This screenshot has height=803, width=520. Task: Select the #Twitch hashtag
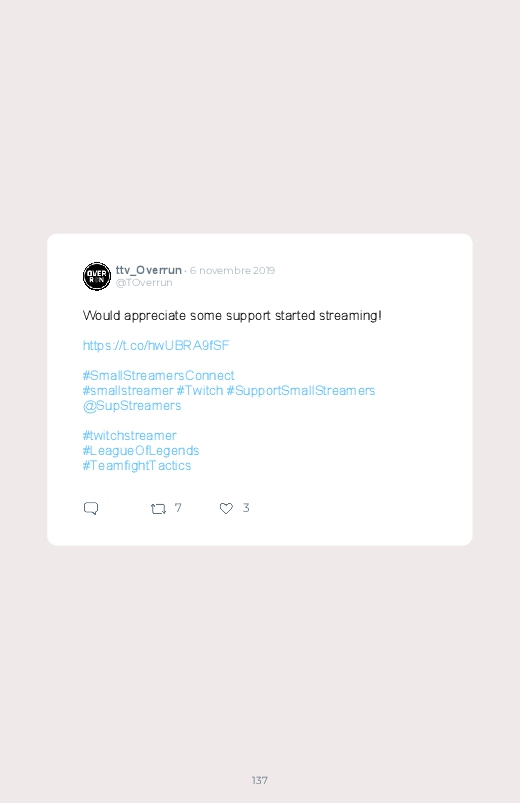200,391
